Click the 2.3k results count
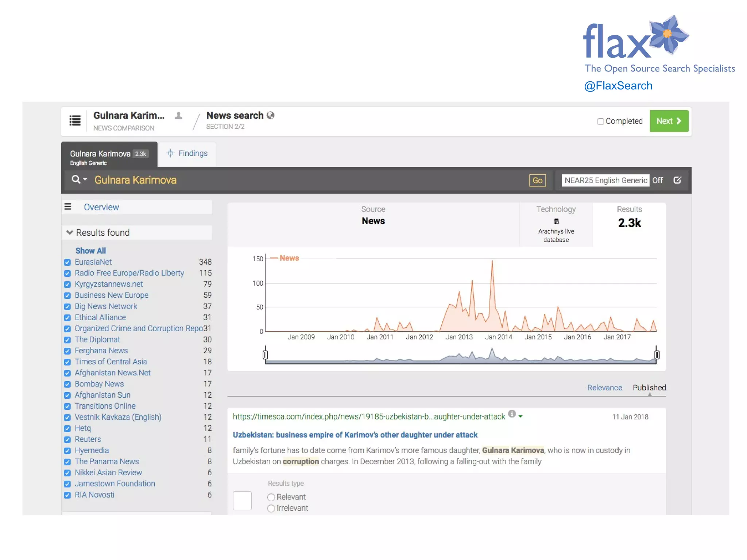The height and width of the screenshot is (560, 747). coord(629,223)
